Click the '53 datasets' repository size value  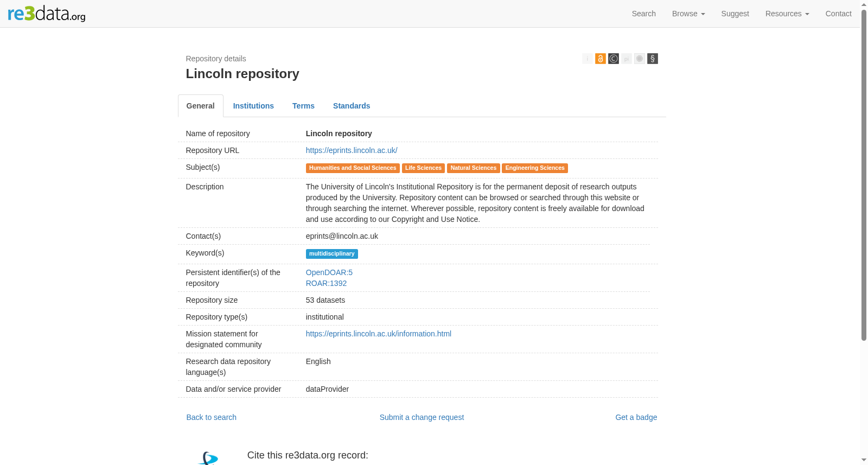pos(325,300)
